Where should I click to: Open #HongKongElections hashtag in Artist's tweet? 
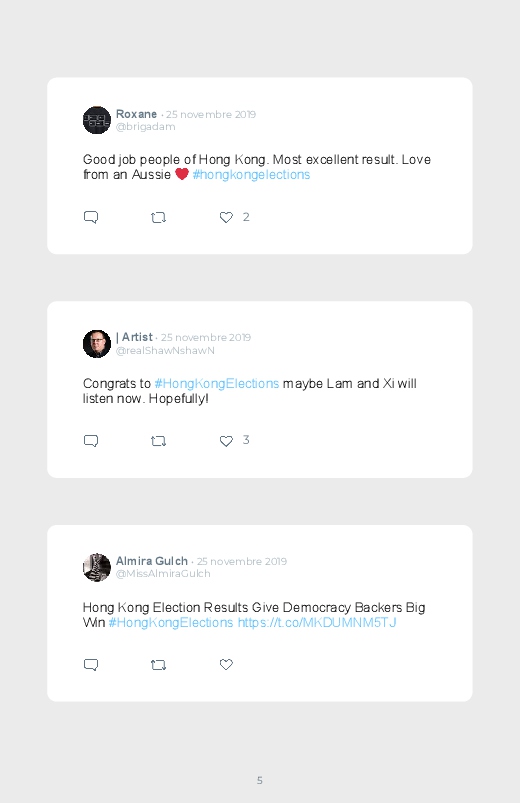[217, 384]
